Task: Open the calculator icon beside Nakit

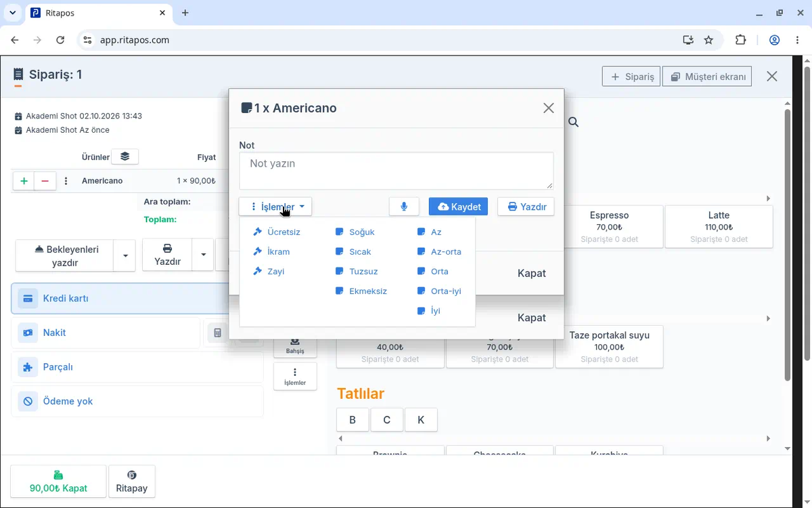Action: 217,333
